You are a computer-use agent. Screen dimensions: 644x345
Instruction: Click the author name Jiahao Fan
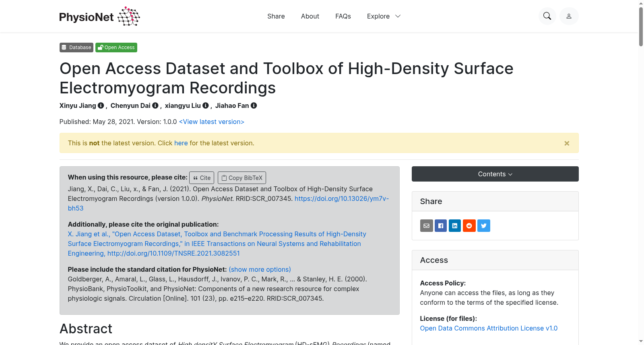coord(232,105)
